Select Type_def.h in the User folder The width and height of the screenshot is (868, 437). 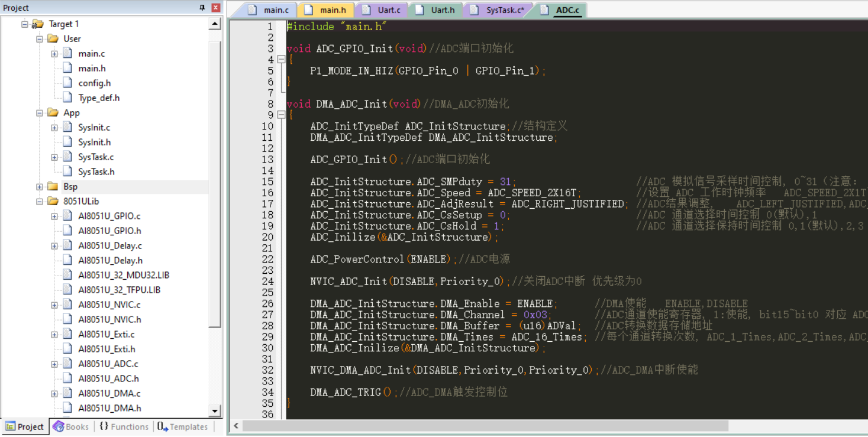pyautogui.click(x=99, y=98)
